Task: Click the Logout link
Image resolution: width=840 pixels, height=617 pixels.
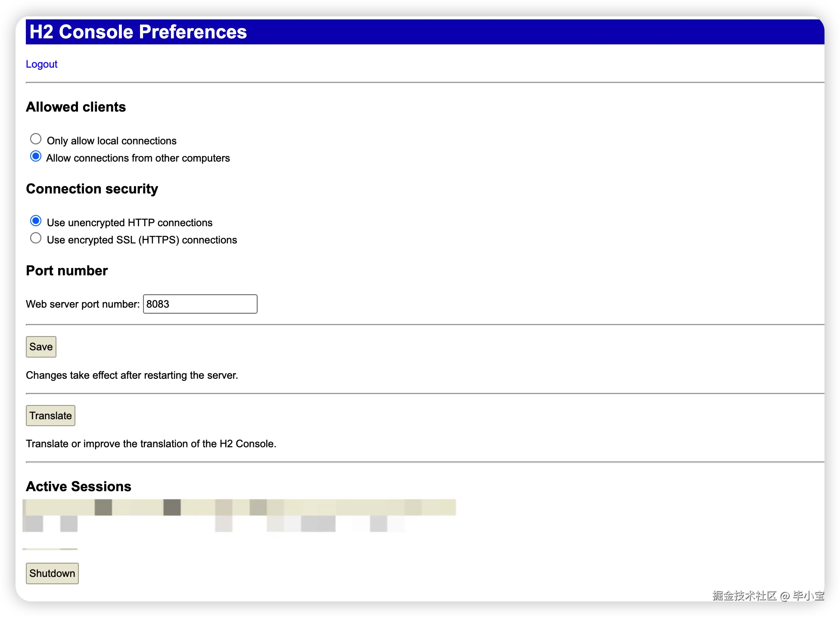Action: tap(41, 64)
